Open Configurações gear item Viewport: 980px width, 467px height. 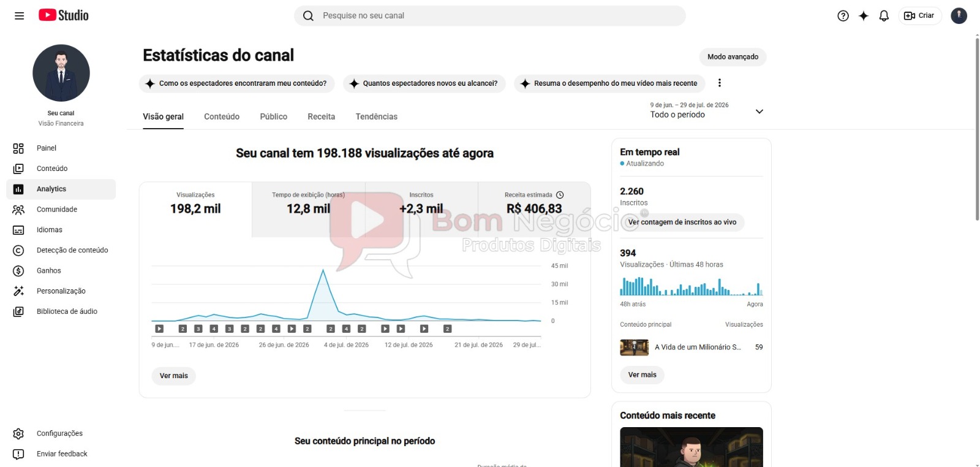point(61,433)
